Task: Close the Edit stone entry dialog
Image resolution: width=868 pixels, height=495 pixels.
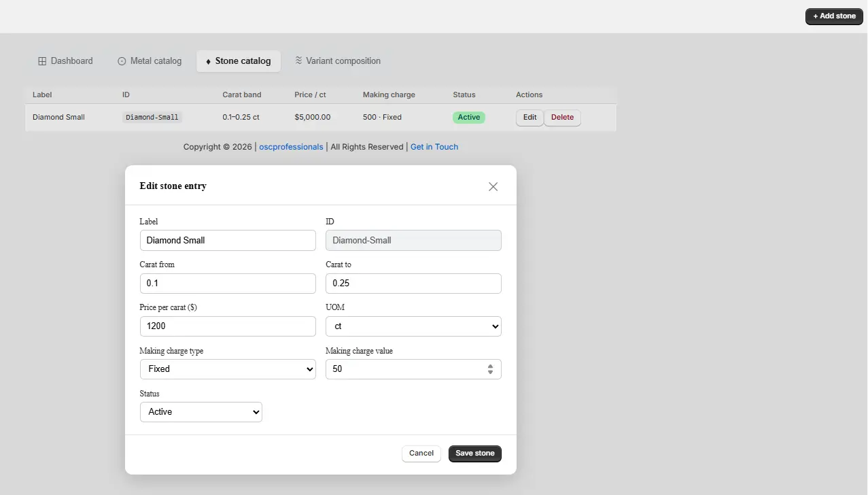Action: [493, 186]
